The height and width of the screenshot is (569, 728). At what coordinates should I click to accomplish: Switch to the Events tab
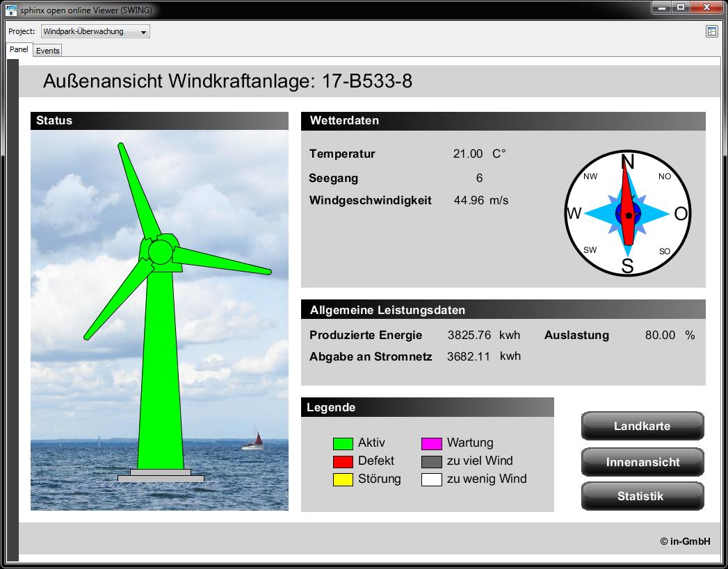point(48,51)
